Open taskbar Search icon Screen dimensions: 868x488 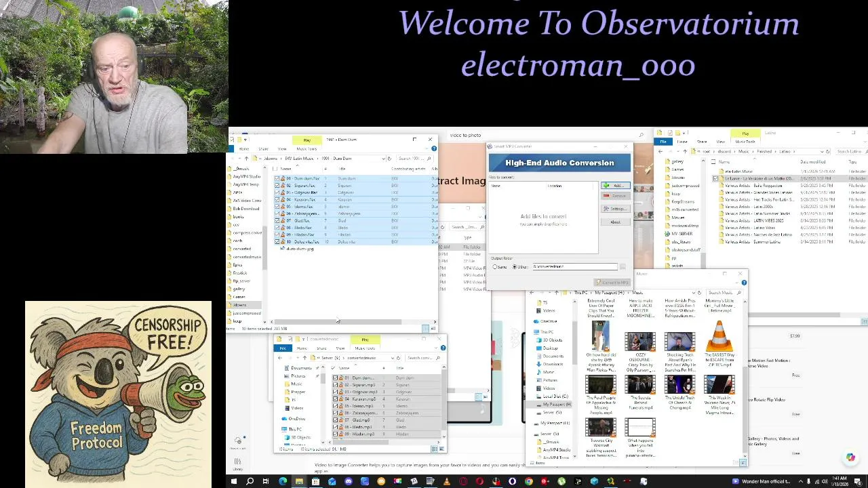[250, 482]
